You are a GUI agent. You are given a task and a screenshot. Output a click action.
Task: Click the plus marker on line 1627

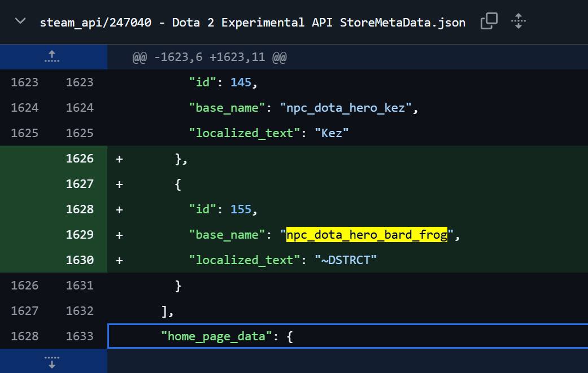pyautogui.click(x=119, y=185)
